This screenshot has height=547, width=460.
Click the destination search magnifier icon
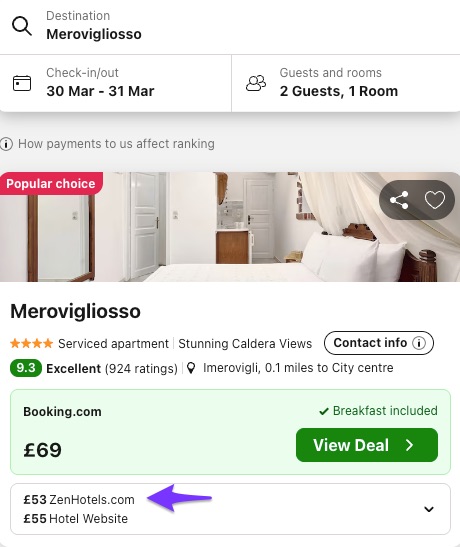pyautogui.click(x=22, y=26)
